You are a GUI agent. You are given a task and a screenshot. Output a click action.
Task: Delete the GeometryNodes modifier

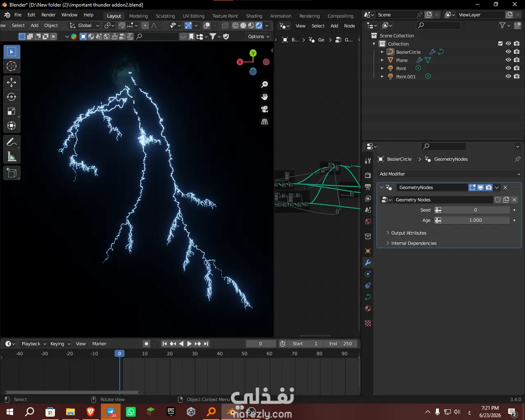[505, 187]
